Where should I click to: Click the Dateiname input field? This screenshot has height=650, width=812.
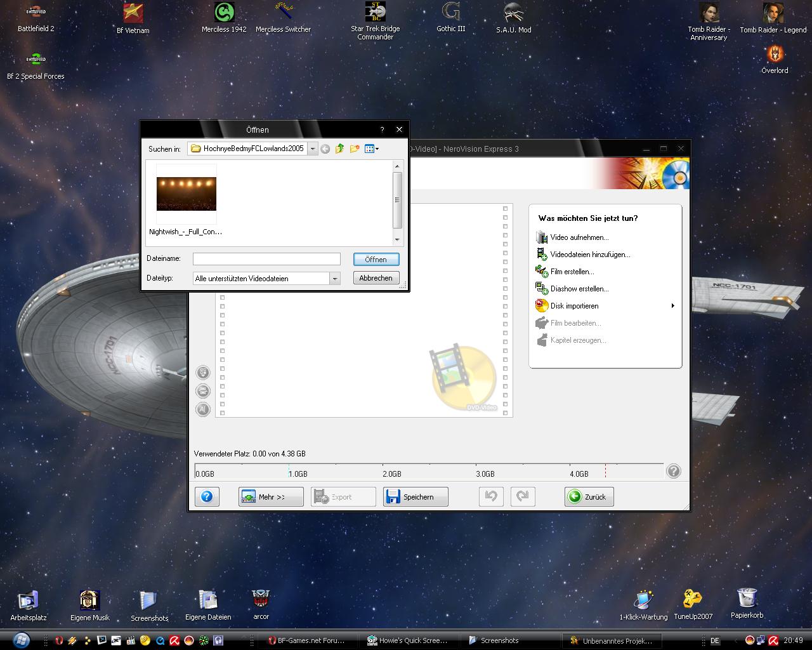[266, 259]
